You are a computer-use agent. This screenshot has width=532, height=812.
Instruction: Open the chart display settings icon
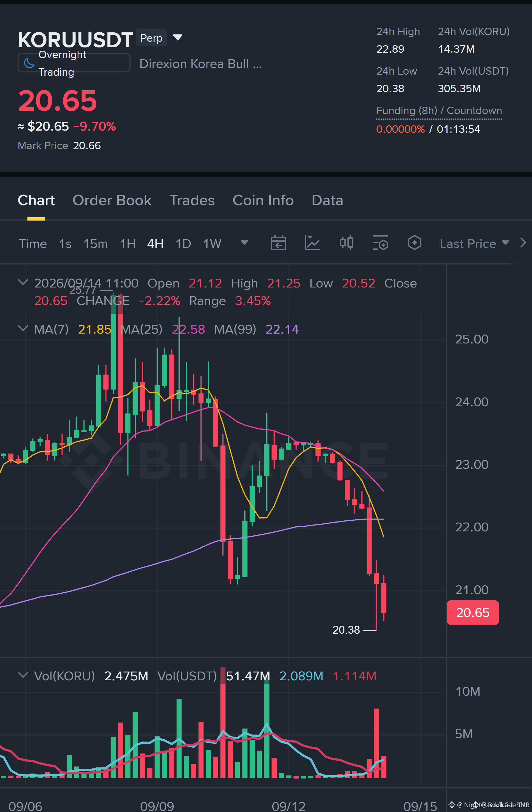coord(381,243)
